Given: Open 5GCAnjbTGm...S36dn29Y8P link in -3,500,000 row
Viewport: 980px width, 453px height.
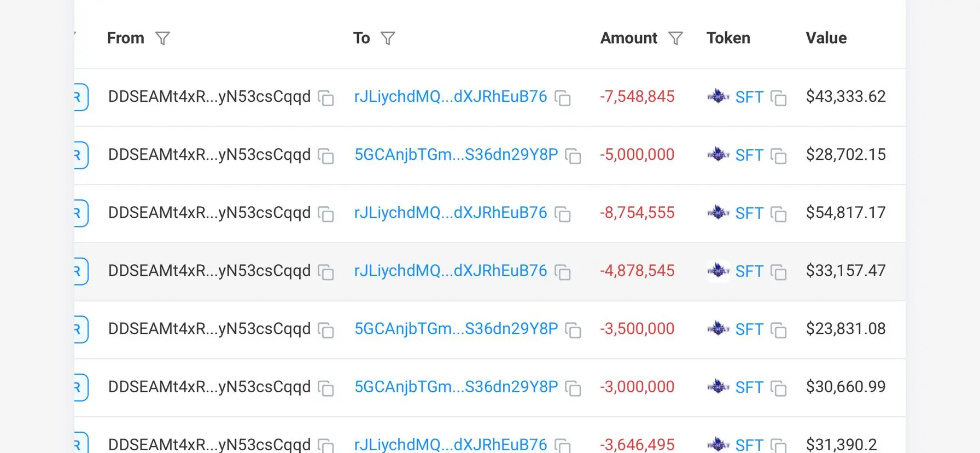Looking at the screenshot, I should [456, 329].
